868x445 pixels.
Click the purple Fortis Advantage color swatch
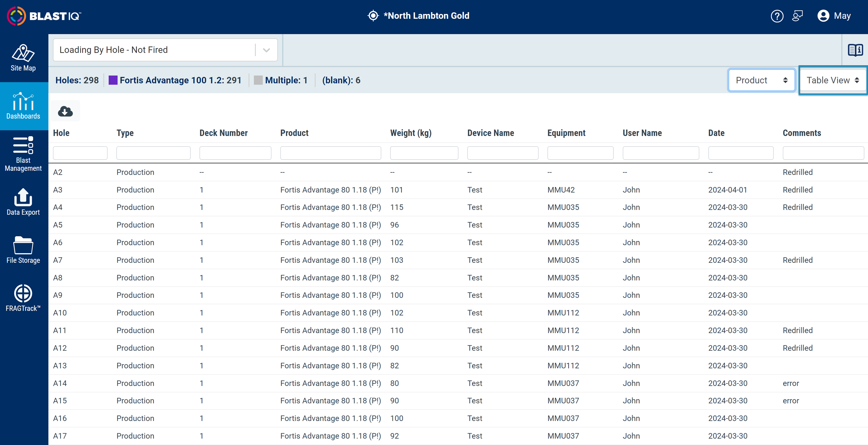click(x=113, y=80)
